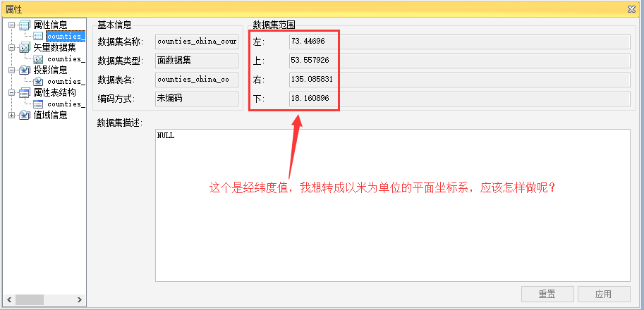
Task: Click the 上 value field 53.557926
Action: 460,61
